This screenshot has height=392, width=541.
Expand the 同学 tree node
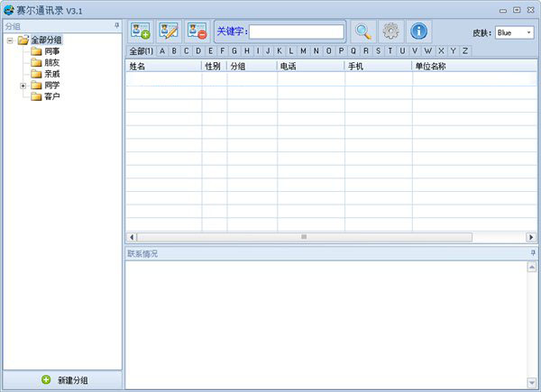point(23,86)
